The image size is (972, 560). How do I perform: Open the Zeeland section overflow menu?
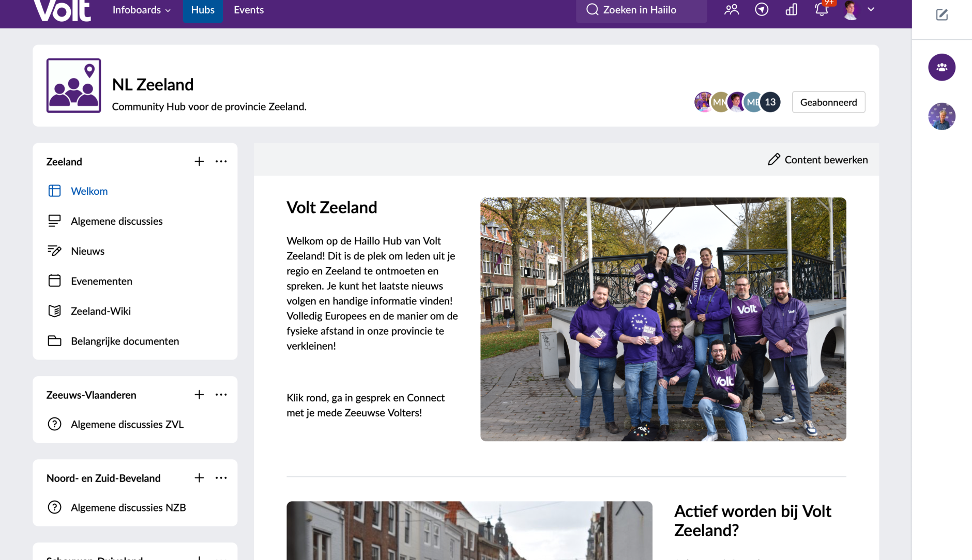pyautogui.click(x=221, y=161)
